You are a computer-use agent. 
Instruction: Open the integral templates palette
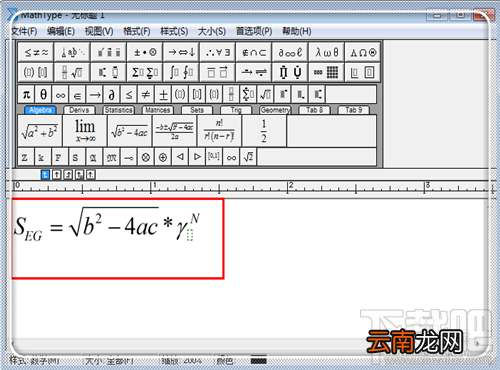coord(181,72)
